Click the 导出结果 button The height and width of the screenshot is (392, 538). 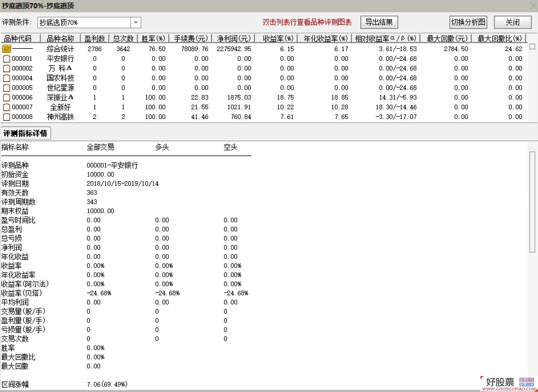pyautogui.click(x=379, y=22)
